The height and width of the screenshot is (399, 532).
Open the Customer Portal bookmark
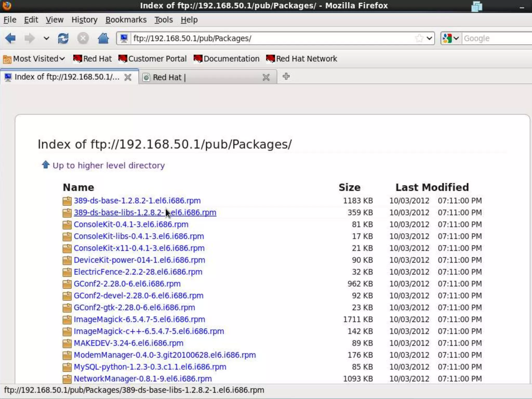click(x=152, y=59)
